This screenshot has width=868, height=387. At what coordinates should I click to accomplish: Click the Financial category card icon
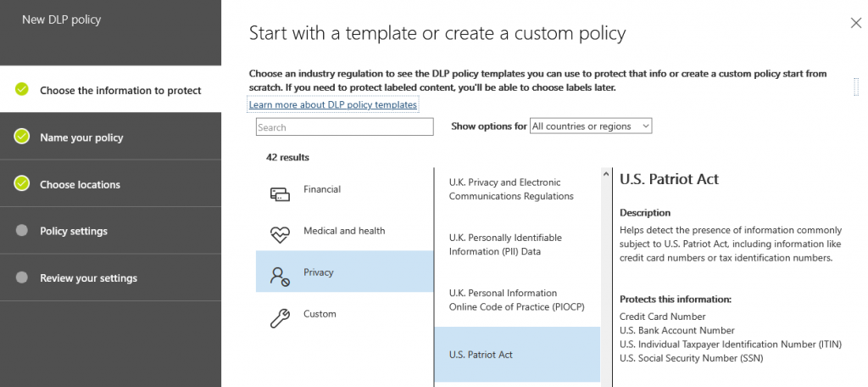coord(280,194)
